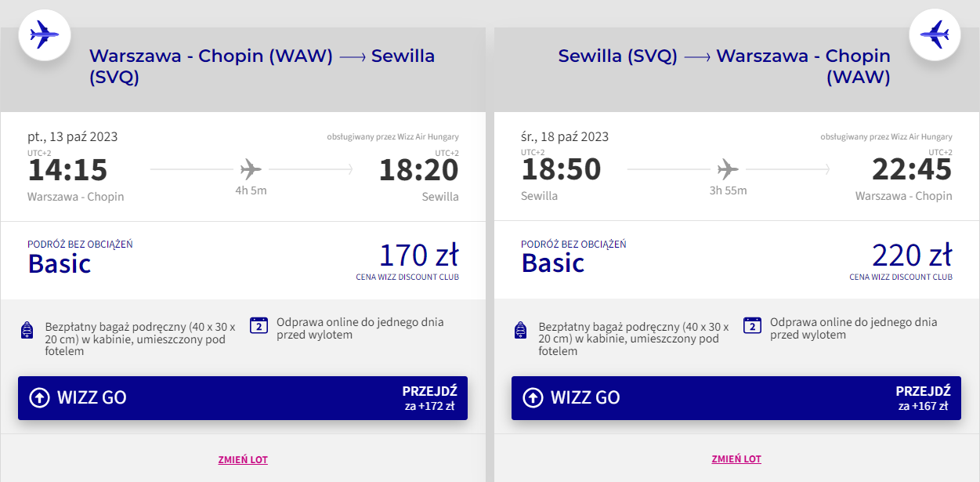The width and height of the screenshot is (980, 482).
Task: Click the return flight plane badge icon
Action: click(935, 34)
